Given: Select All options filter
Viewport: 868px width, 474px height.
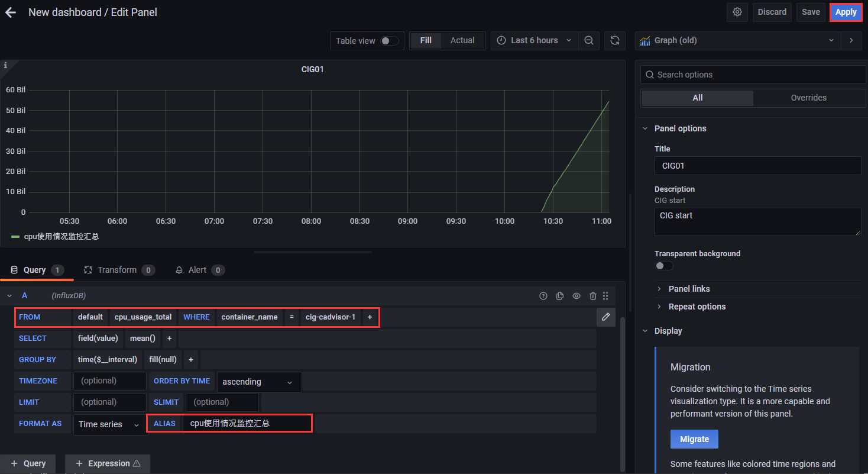Looking at the screenshot, I should pyautogui.click(x=698, y=98).
